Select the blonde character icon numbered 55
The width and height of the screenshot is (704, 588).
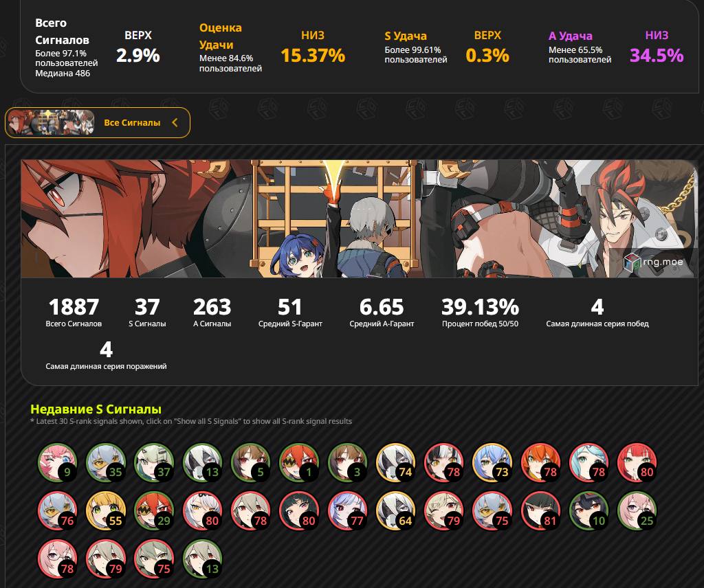[x=106, y=511]
